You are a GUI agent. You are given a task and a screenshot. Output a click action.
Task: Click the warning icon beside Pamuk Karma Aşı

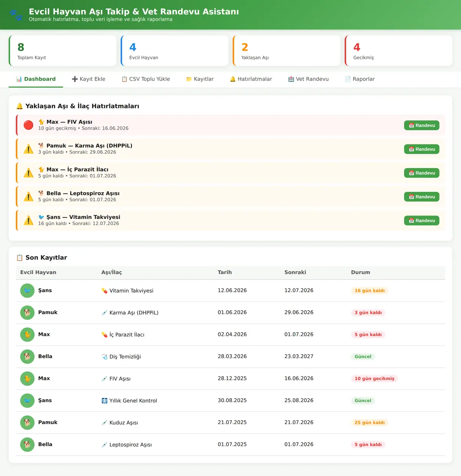[x=28, y=149]
